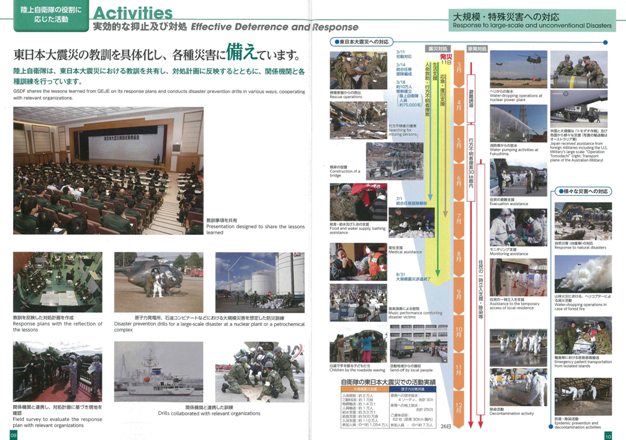The image size is (626, 440).
Task: Click the 'Monitoring assistance' photo
Action: click(518, 227)
